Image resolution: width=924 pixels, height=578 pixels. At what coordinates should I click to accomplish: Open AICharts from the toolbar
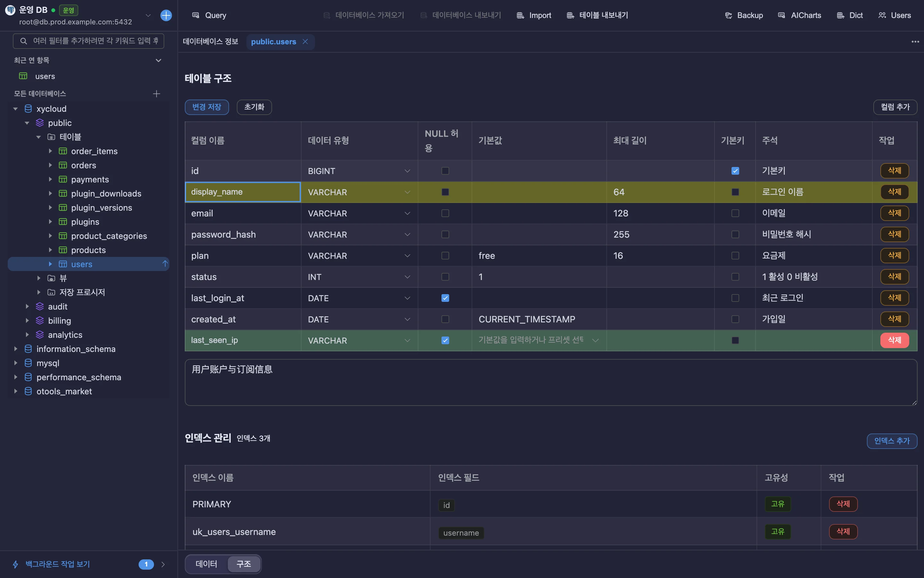coord(800,15)
